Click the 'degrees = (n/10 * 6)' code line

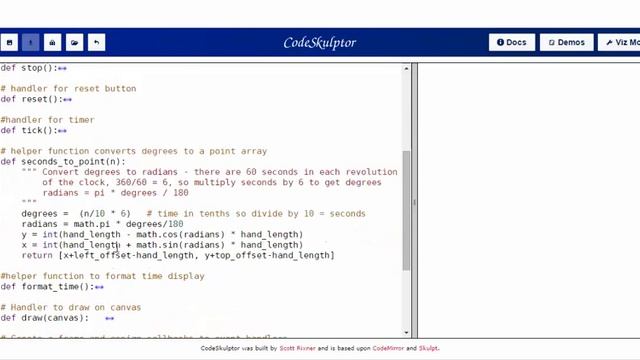[x=76, y=213]
